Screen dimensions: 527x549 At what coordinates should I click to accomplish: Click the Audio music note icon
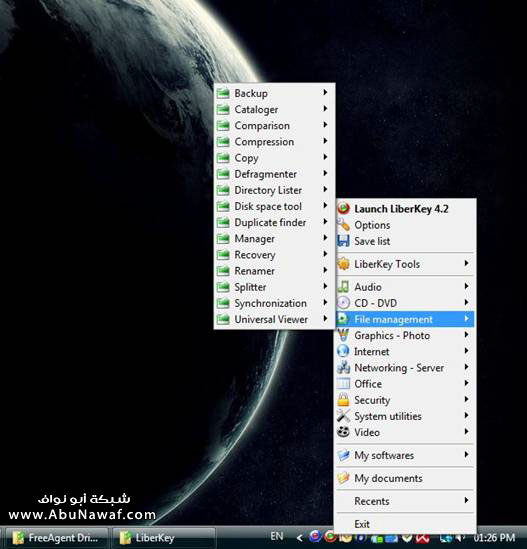pos(344,287)
